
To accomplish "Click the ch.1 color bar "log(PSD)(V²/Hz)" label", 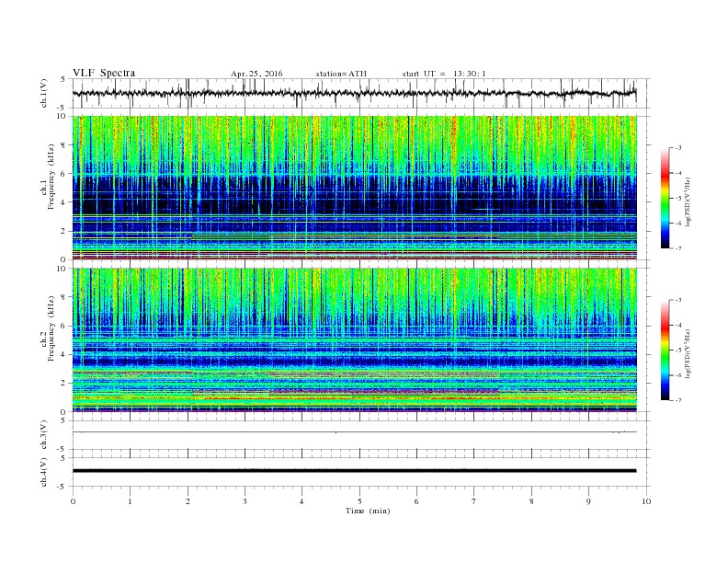I will (x=688, y=202).
